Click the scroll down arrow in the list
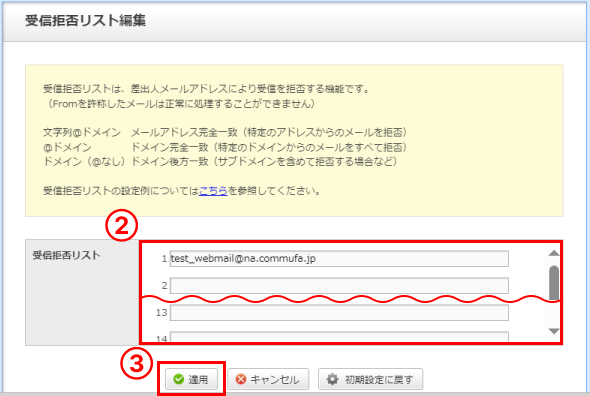This screenshot has width=590, height=396. 554,331
